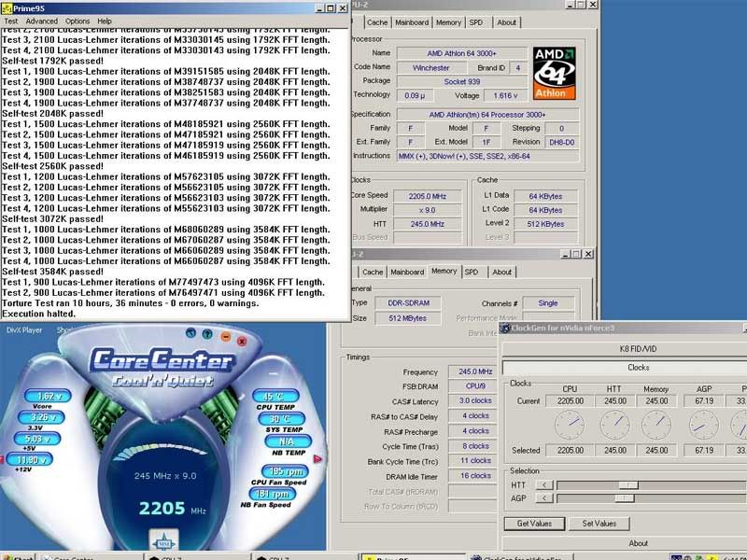Switch to the Mainboard tab in CPU-Z
Image resolution: width=747 pixels, height=560 pixels.
click(x=411, y=22)
